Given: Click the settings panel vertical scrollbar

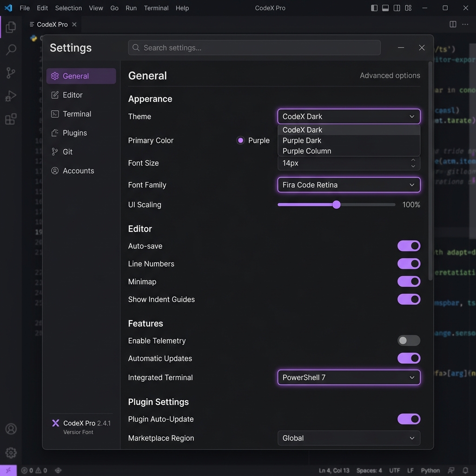Looking at the screenshot, I should point(430,171).
